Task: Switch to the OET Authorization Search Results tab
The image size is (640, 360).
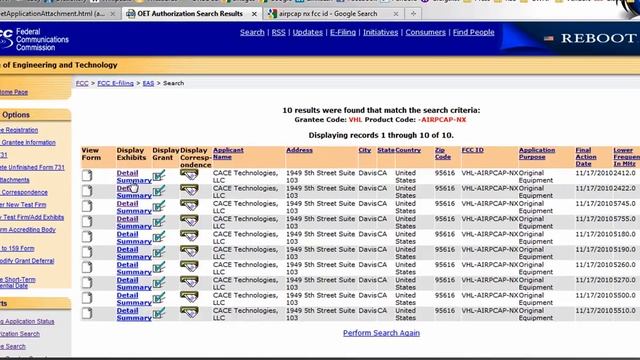Action: 190,13
